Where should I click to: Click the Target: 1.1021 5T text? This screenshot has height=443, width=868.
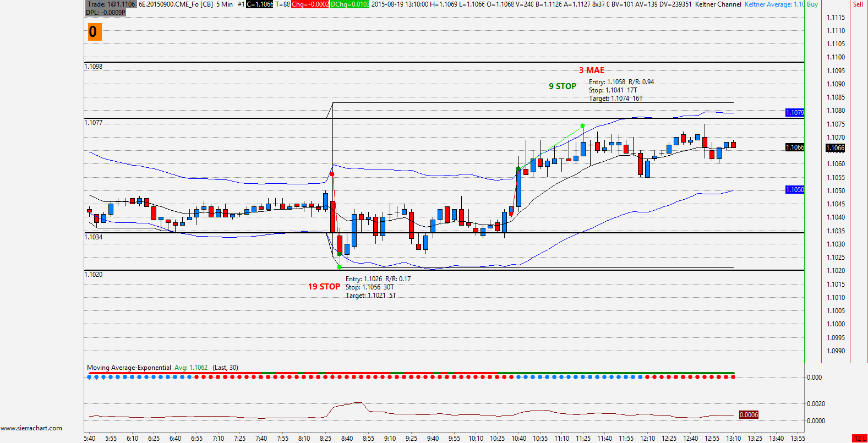[x=371, y=296]
